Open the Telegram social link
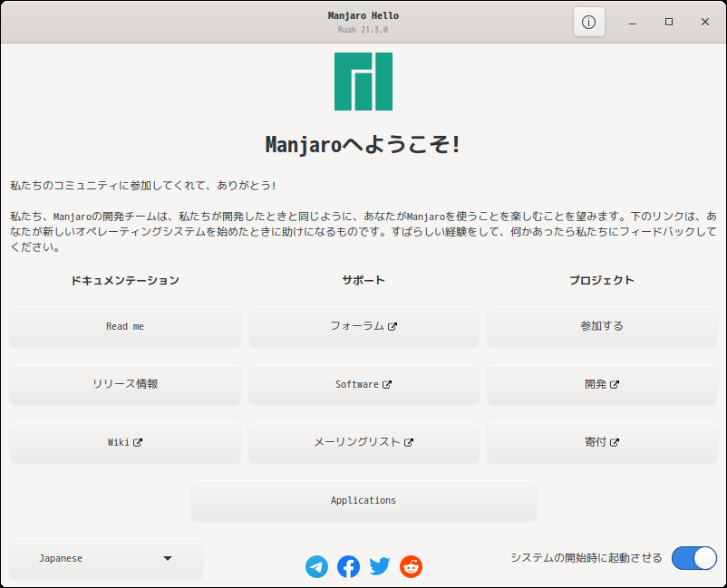Image resolution: width=727 pixels, height=588 pixels. [x=316, y=566]
